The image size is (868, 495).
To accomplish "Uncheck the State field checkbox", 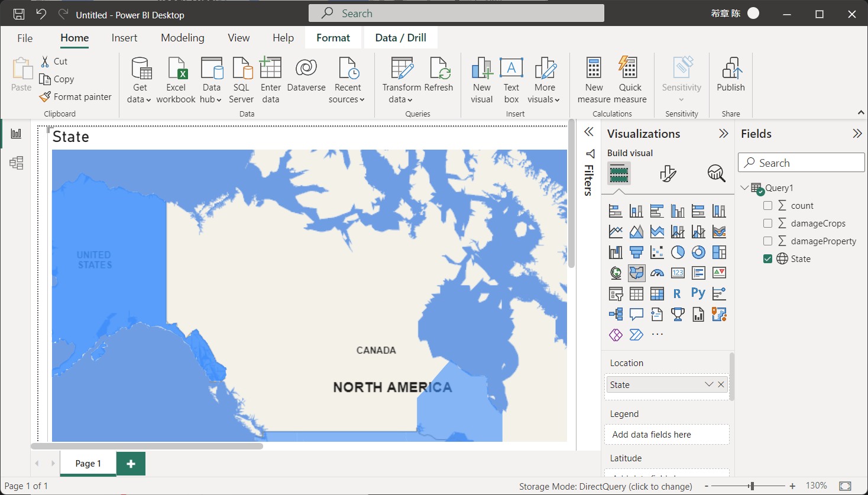I will click(x=767, y=259).
